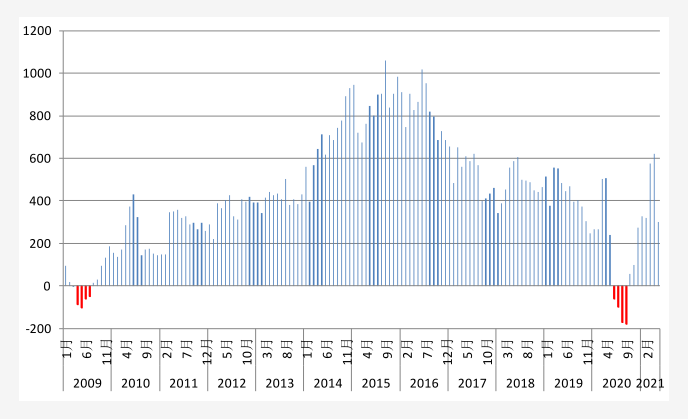Select the 9月 label above 2020

pos(628,349)
